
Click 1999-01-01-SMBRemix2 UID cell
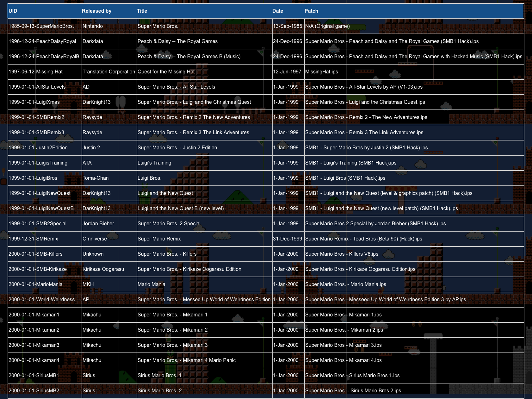45,117
